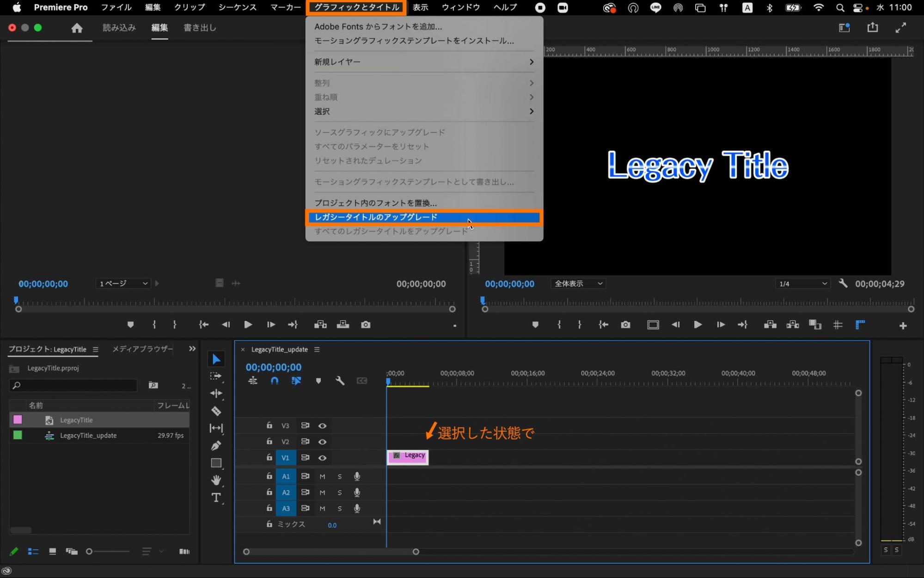Toggle timeline snapping with the magnet icon
Image resolution: width=924 pixels, height=578 pixels.
275,381
